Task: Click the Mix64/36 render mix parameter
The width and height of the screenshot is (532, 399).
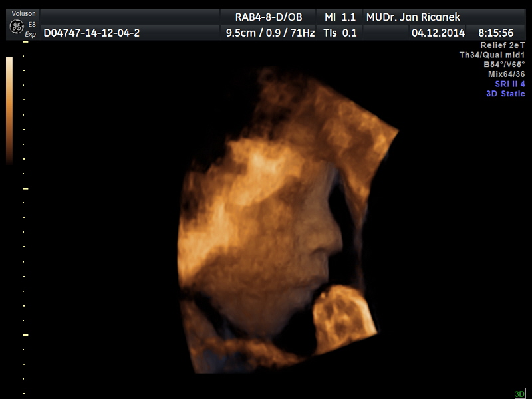Action: 506,74
